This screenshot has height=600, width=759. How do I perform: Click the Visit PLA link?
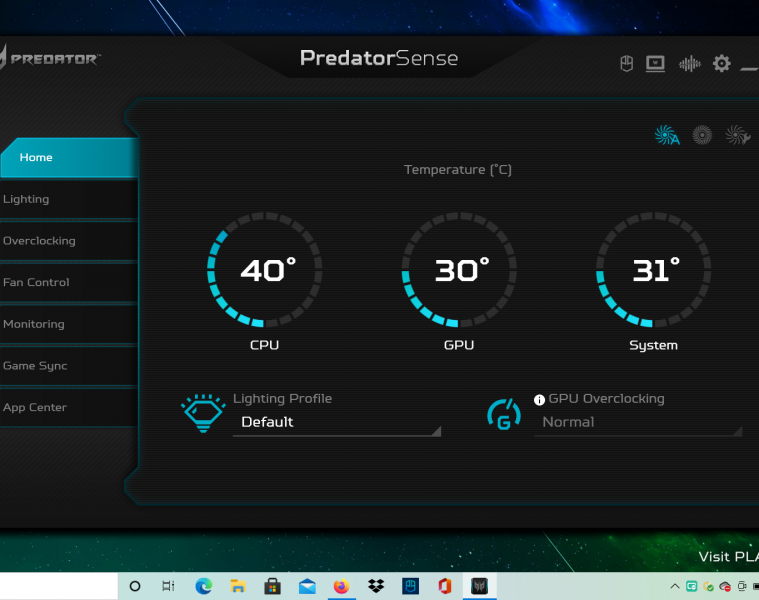729,557
